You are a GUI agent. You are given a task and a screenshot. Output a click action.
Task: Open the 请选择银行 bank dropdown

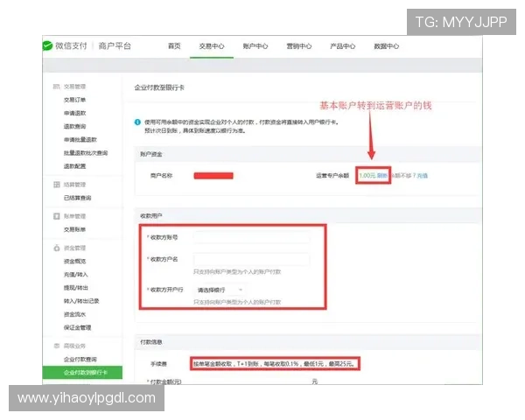click(x=220, y=290)
